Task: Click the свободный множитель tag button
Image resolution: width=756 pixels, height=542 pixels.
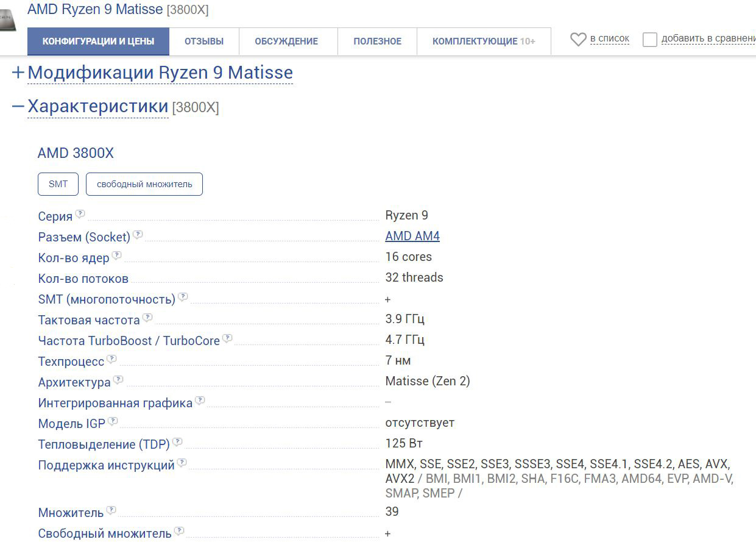Action: pyautogui.click(x=144, y=184)
